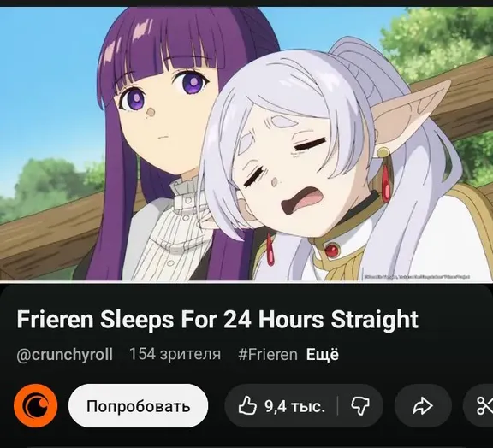The image size is (493, 448).
Task: Open share options via arrow icon
Action: [x=423, y=405]
